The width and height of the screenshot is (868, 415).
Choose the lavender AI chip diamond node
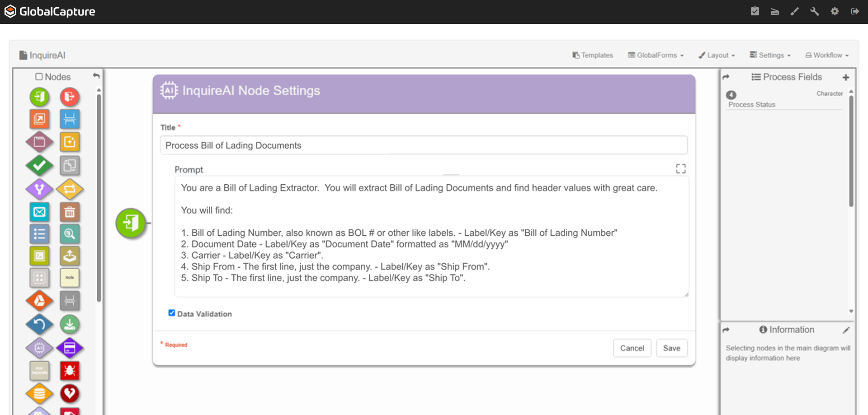pos(39,348)
